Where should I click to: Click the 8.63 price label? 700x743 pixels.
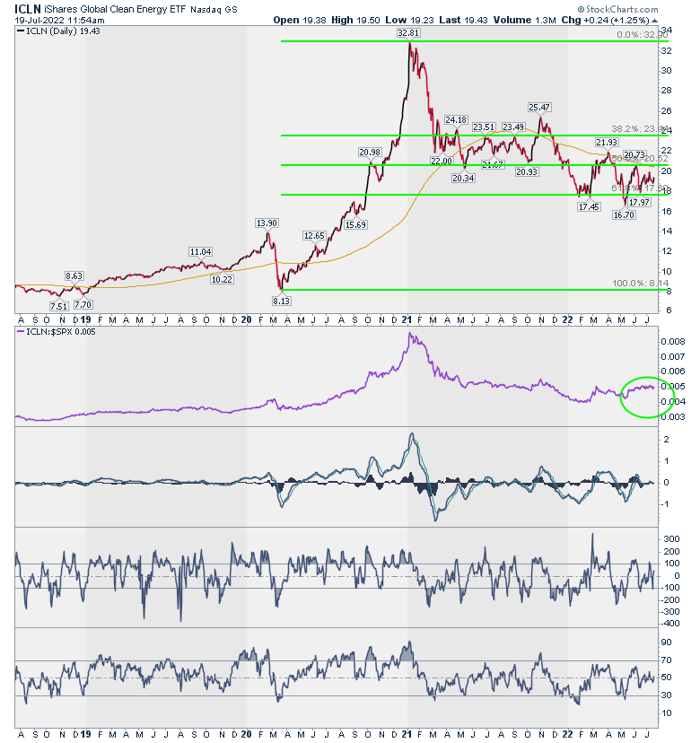[x=74, y=275]
